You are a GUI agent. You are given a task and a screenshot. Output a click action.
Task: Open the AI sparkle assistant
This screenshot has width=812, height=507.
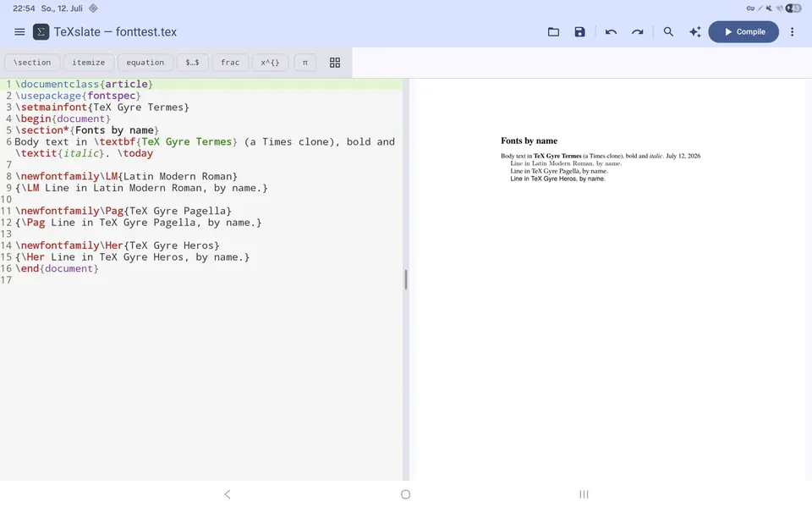point(695,32)
